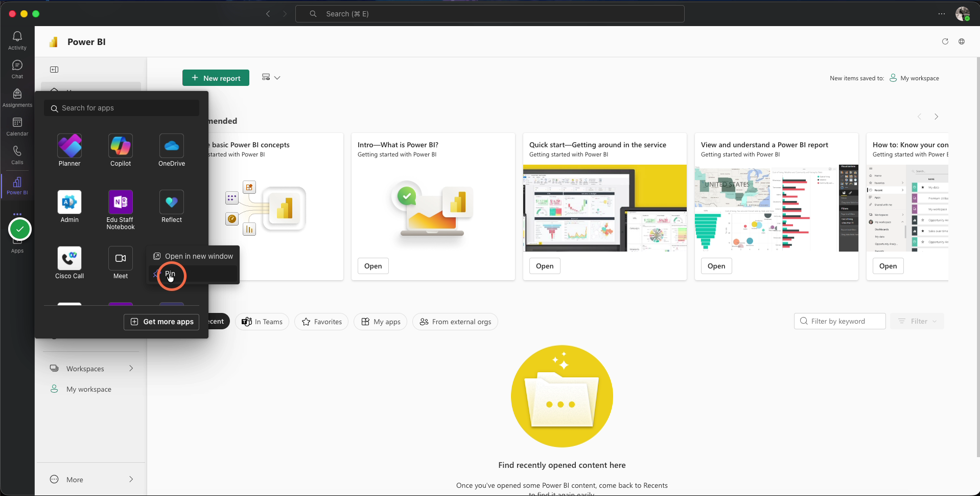Switch to the Favorites tab
980x496 pixels.
click(x=322, y=322)
